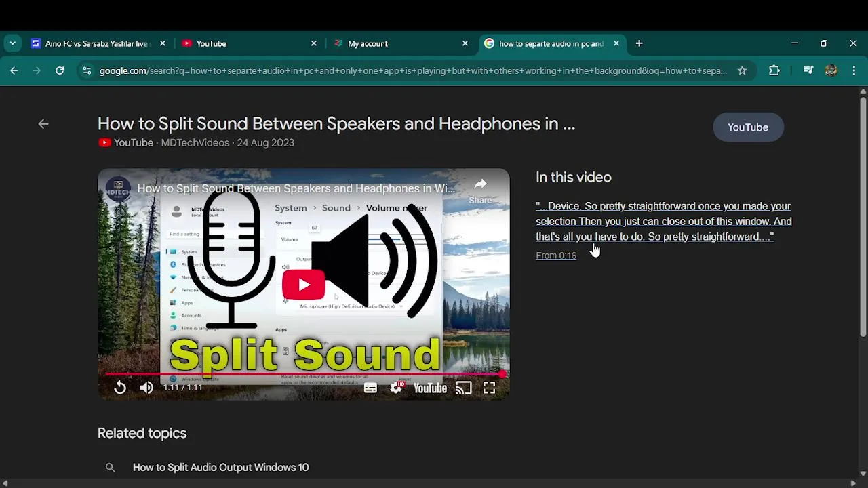The height and width of the screenshot is (488, 868).
Task: Share the video using Share arrow
Action: (480, 190)
